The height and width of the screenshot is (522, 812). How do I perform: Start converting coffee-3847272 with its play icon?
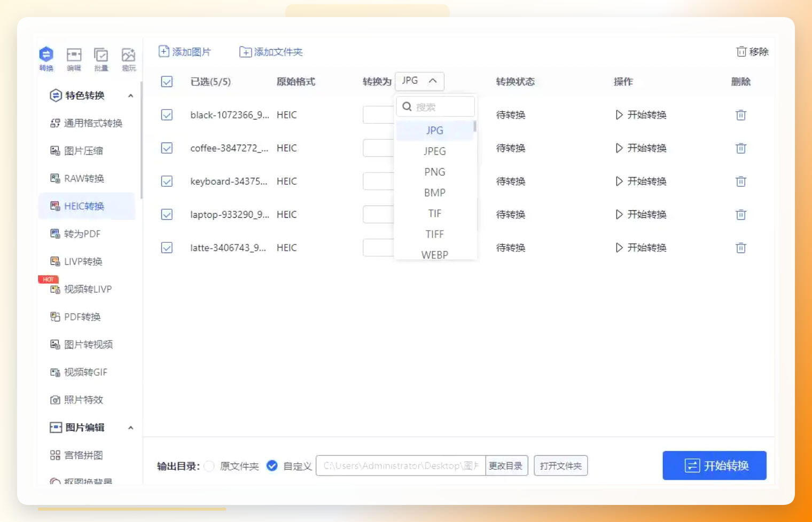619,148
